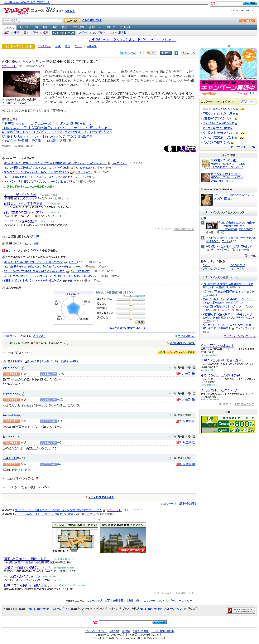The image size is (259, 644).
Task: Set the びっくりした rating slider
Action: pos(131,317)
